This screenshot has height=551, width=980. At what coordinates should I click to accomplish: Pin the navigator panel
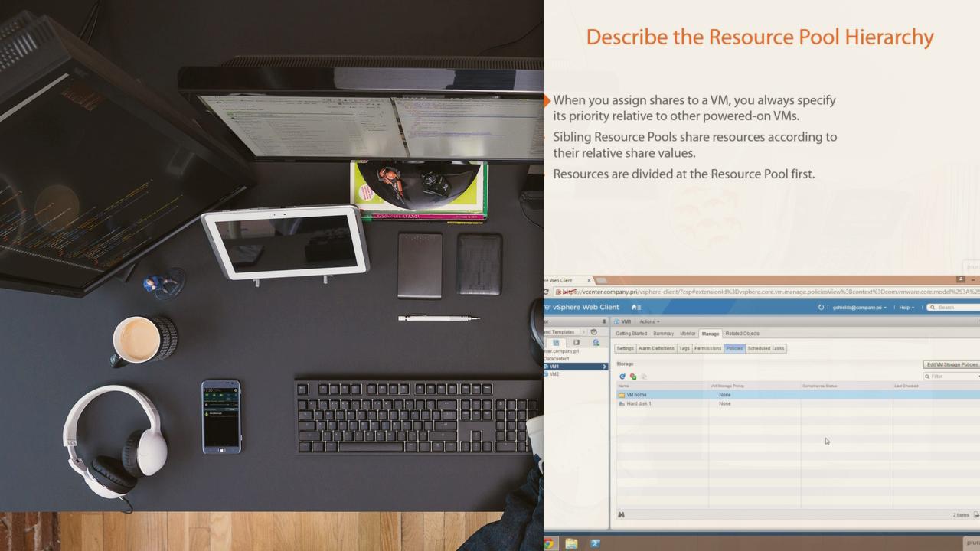click(x=604, y=321)
